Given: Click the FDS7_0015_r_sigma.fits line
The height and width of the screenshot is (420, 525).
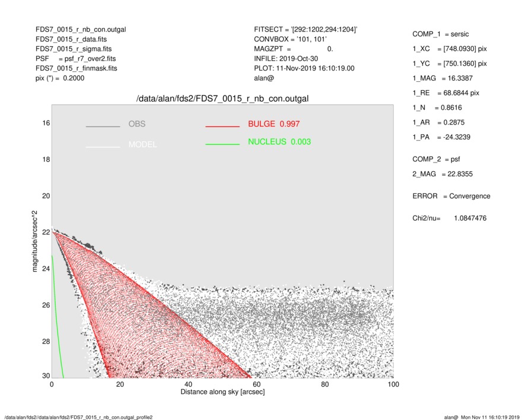Looking at the screenshot, I should [74, 49].
